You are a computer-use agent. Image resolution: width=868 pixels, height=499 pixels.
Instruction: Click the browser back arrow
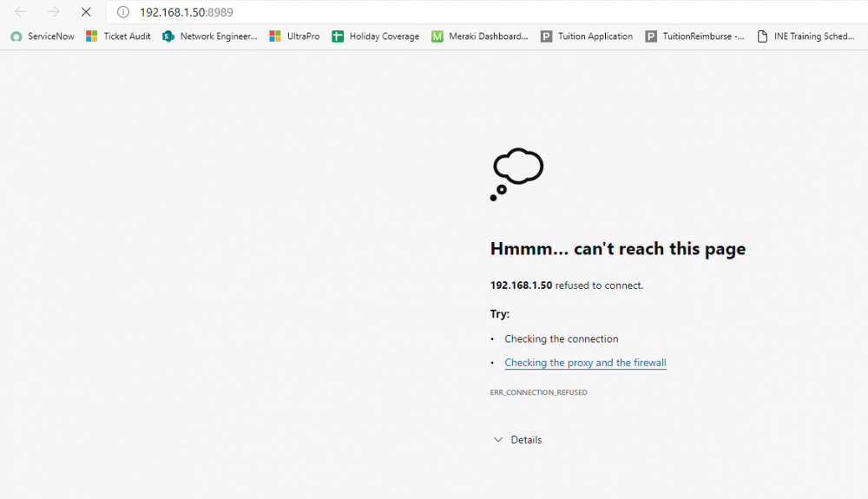pyautogui.click(x=21, y=11)
